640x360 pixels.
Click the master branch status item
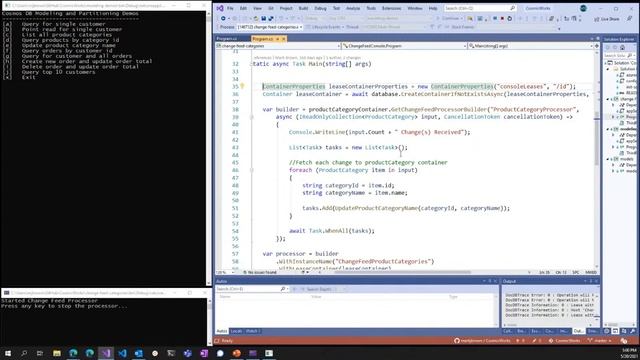599,340
